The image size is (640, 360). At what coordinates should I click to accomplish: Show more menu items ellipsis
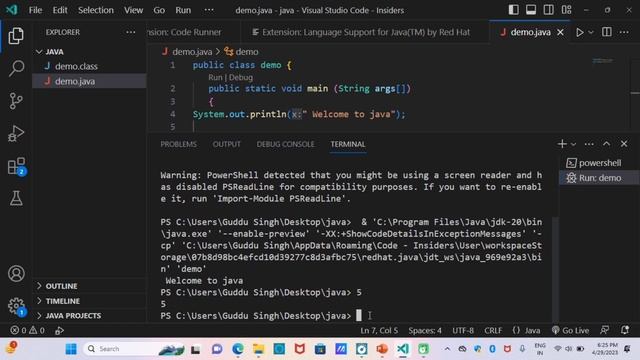[x=209, y=10]
